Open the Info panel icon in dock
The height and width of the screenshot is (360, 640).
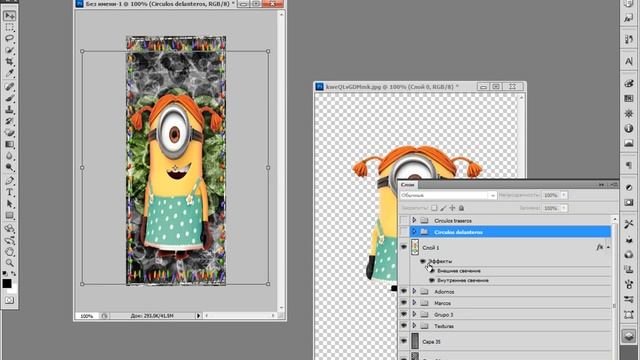[629, 128]
